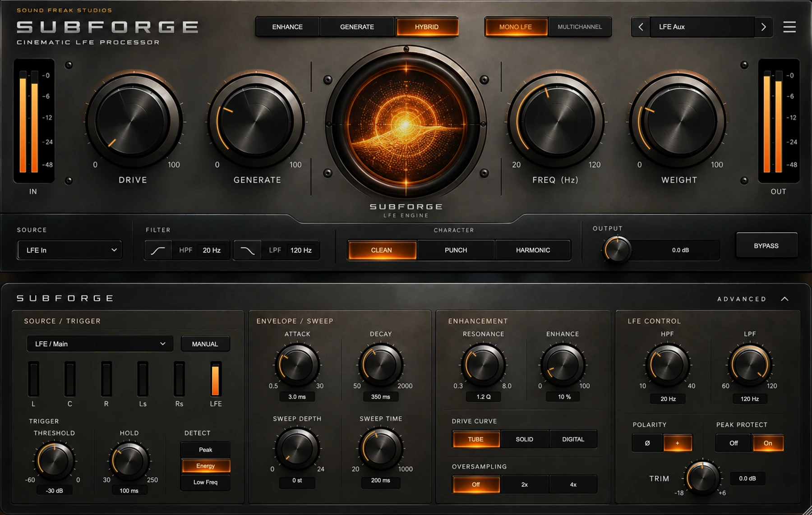Click the OUTPUT gain knob
The height and width of the screenshot is (515, 812).
click(x=617, y=249)
